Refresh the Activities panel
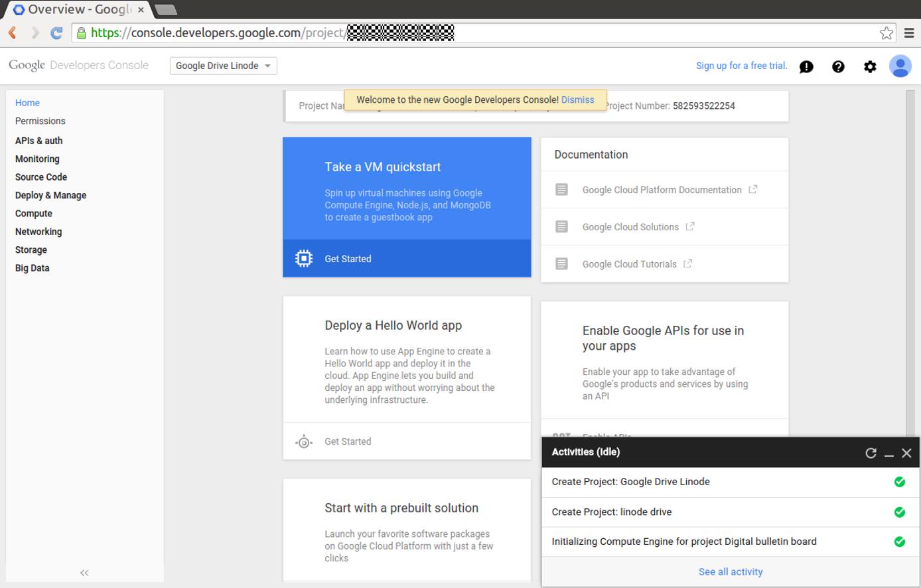Screen dimensions: 921x588 tap(871, 453)
